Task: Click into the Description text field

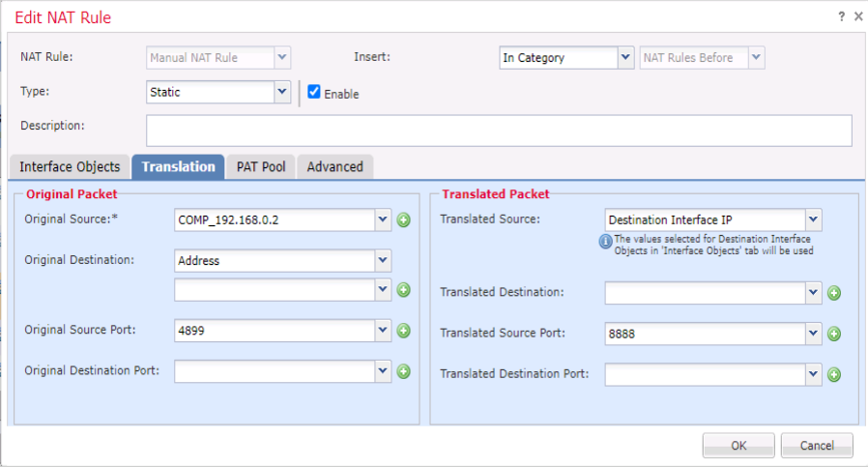Action: 499,131
